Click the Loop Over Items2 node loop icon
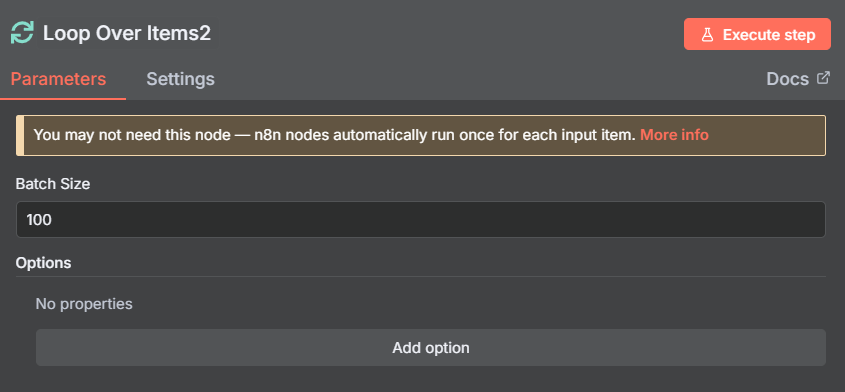845x392 pixels. (22, 33)
